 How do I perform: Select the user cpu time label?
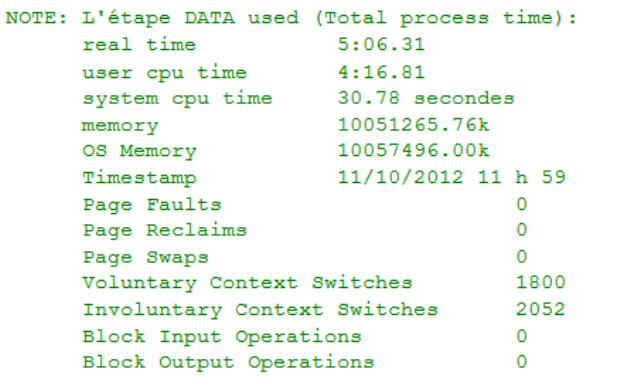coord(165,73)
